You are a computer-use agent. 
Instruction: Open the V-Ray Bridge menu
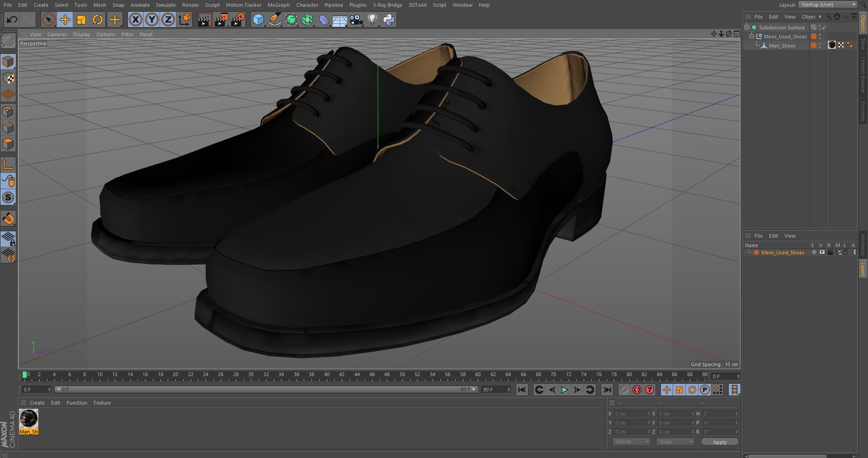point(387,5)
